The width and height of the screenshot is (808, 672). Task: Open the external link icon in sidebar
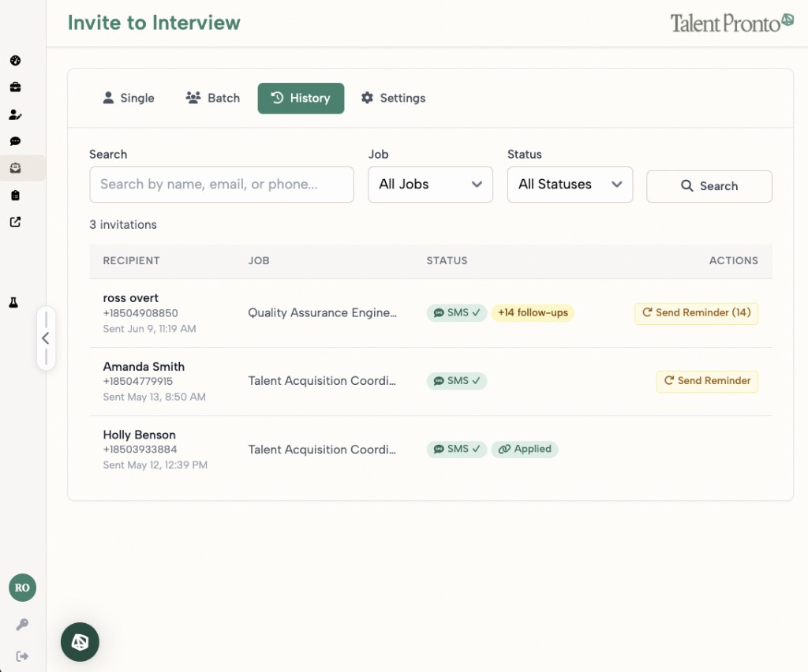point(16,222)
